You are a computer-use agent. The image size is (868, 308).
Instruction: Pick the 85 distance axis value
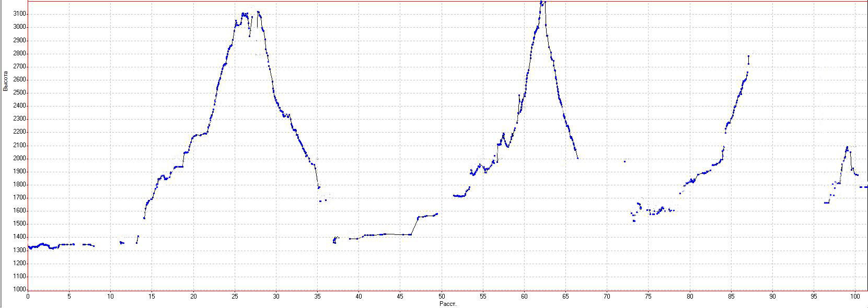[x=731, y=297]
